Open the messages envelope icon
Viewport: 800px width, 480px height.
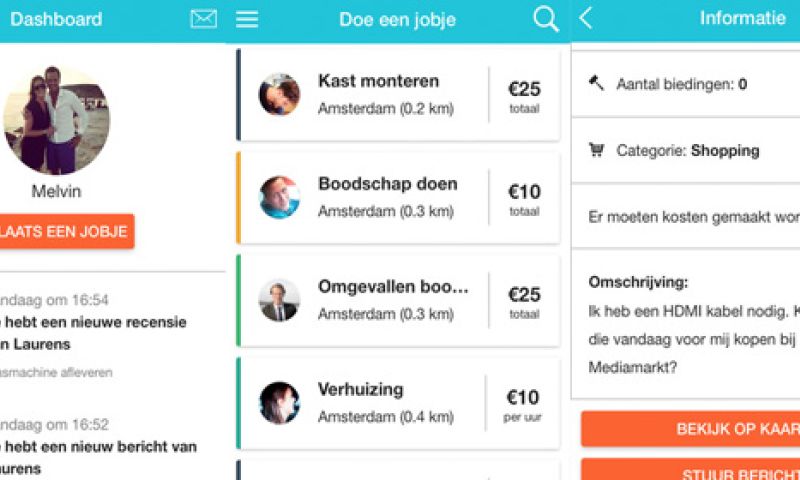[203, 19]
